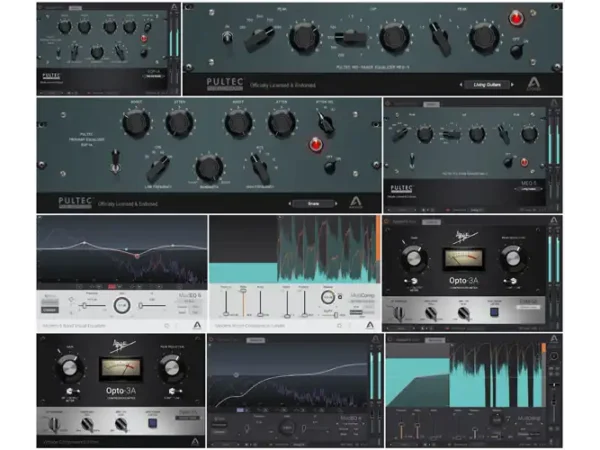Click header tab on dark ModEQ 6 window
Viewport: 600px width, 450px height.
pyautogui.click(x=256, y=340)
